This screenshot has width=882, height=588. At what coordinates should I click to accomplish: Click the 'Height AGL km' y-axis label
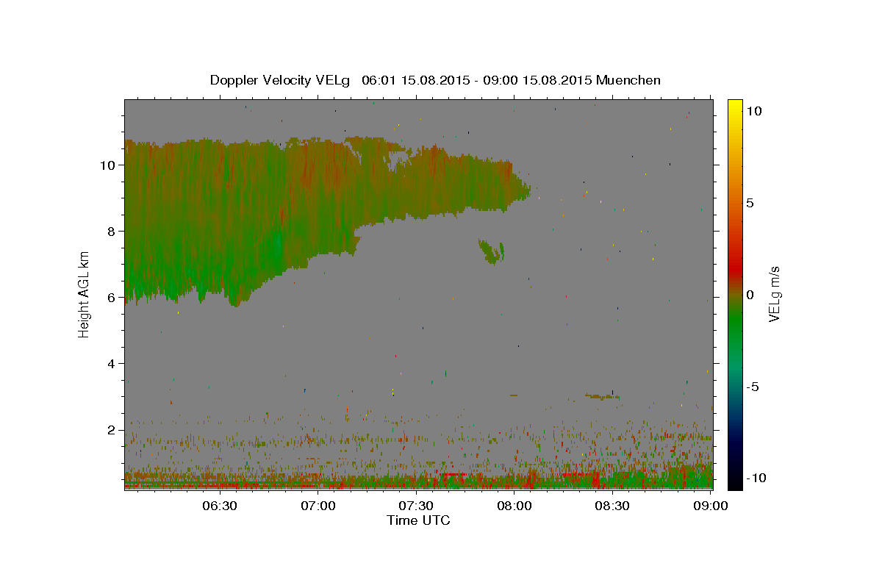pos(85,293)
